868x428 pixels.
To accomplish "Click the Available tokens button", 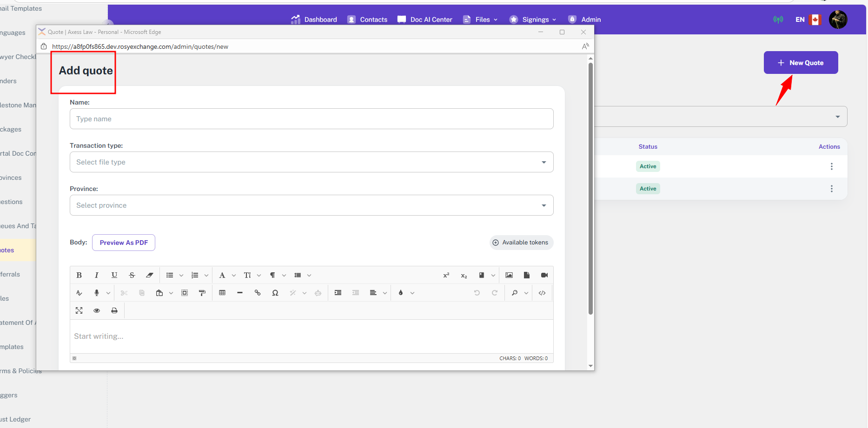I will coord(521,243).
